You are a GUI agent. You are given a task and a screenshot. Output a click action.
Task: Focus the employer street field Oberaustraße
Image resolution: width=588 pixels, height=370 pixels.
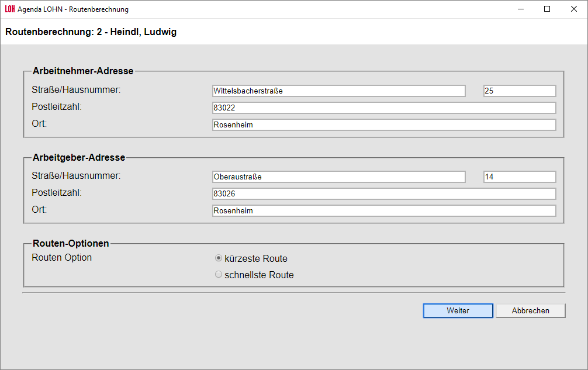coord(339,177)
